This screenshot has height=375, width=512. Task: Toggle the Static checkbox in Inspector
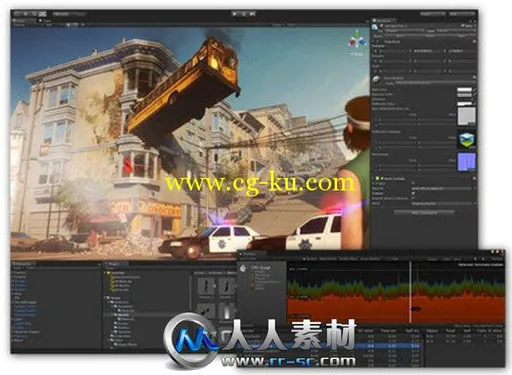click(x=463, y=26)
